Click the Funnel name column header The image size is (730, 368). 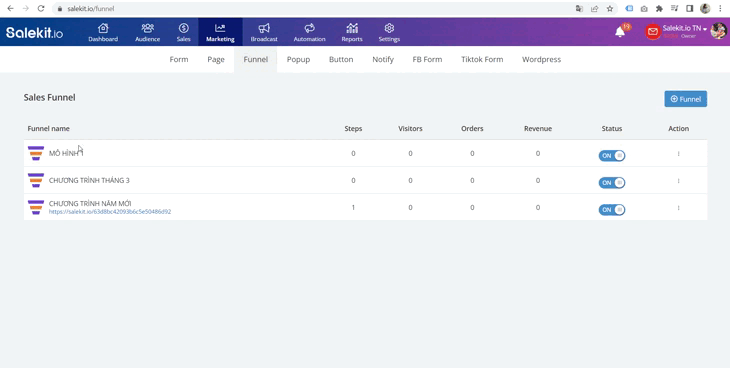(x=48, y=129)
